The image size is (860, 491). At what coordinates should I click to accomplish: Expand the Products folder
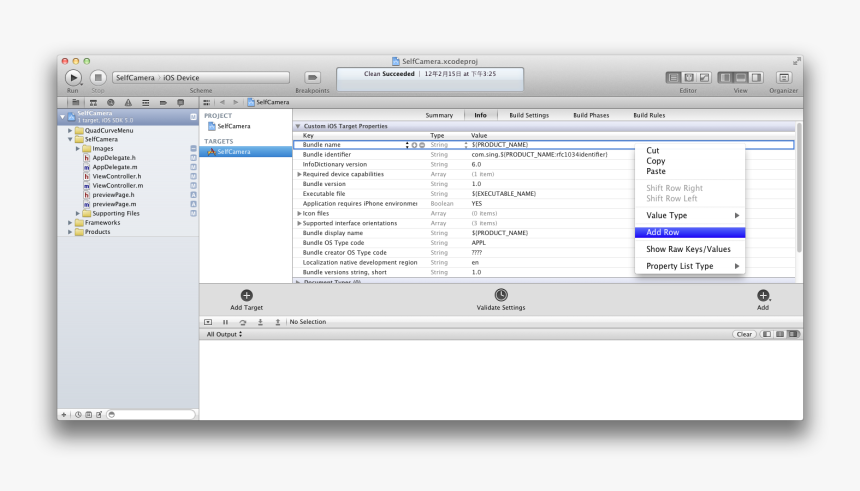(x=70, y=232)
